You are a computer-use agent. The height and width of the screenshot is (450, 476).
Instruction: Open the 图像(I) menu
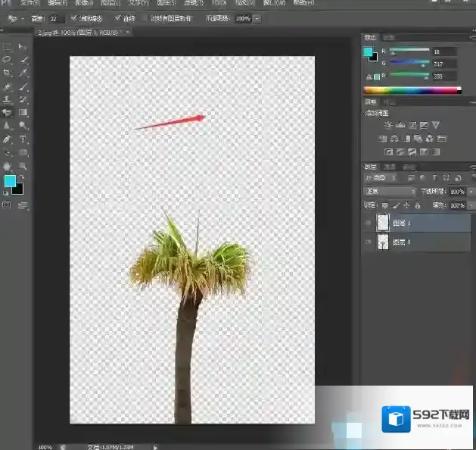click(84, 3)
